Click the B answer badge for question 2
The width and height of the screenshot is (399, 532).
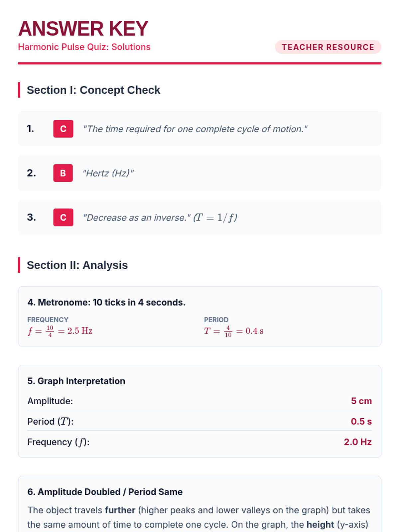[63, 173]
